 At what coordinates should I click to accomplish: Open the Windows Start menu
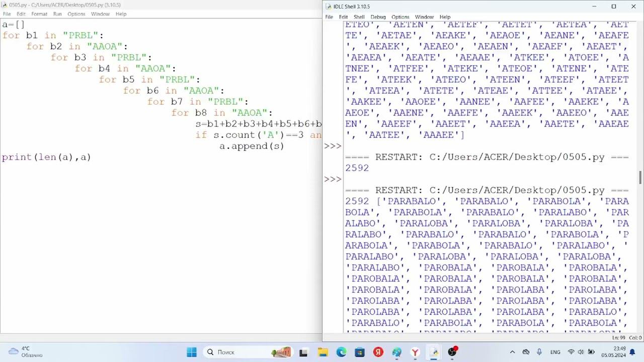click(x=192, y=352)
